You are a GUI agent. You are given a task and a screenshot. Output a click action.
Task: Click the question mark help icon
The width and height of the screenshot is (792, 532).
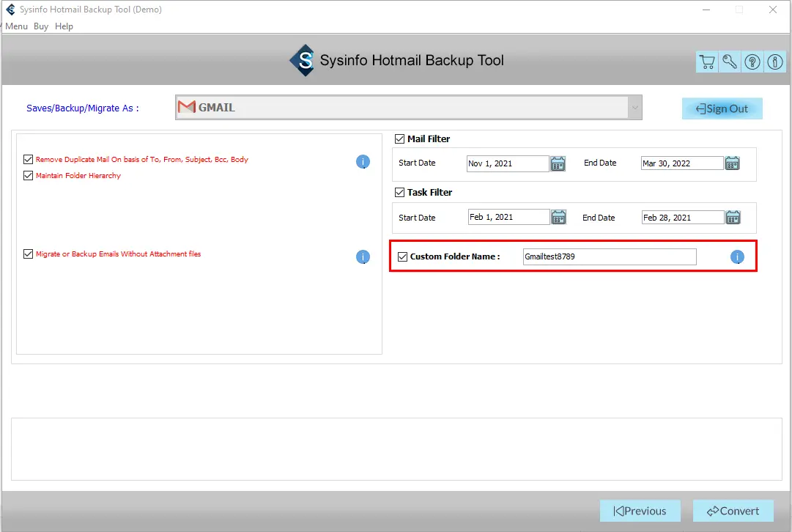point(752,62)
